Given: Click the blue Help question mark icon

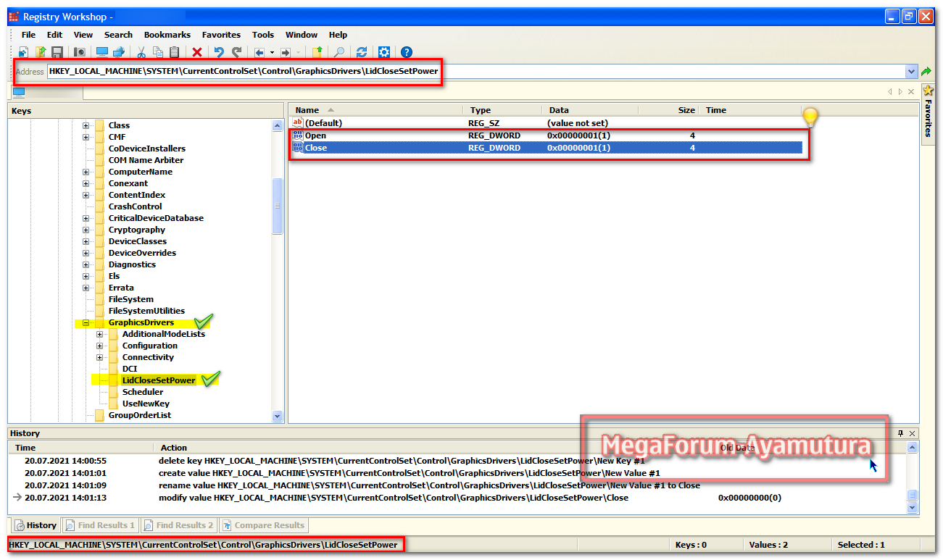Looking at the screenshot, I should click(x=407, y=52).
